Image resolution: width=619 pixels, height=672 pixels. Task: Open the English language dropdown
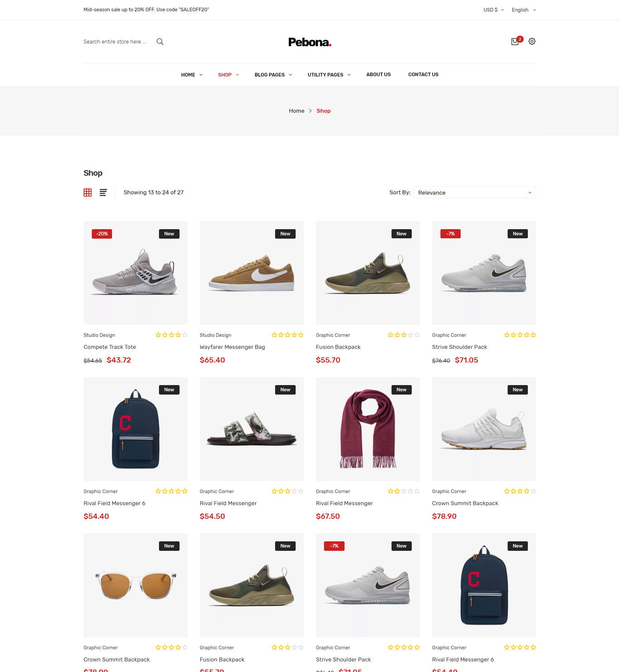tap(524, 10)
